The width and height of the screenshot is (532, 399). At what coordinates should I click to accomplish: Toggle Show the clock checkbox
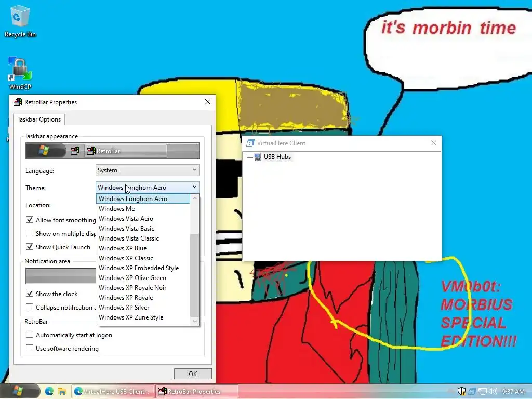tap(30, 294)
